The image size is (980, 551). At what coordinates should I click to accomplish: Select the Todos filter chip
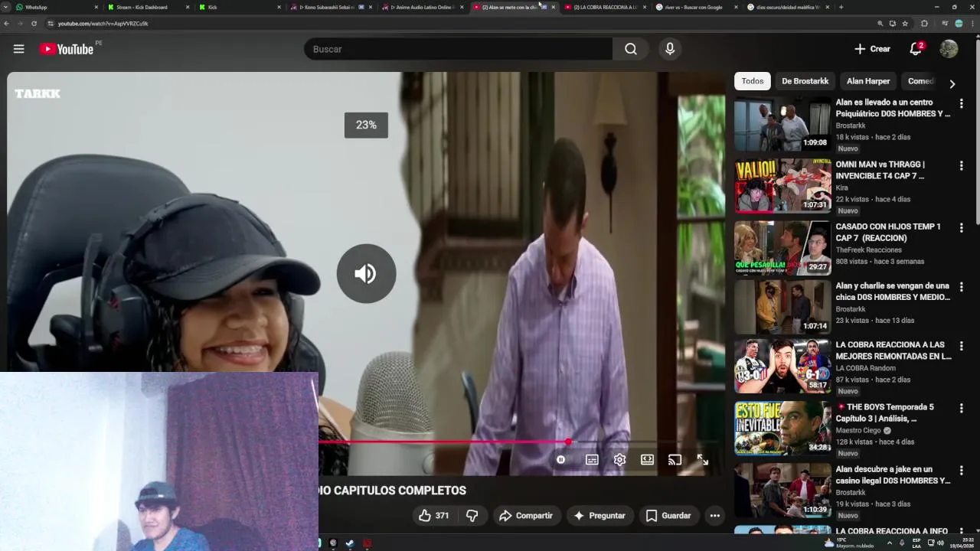(x=753, y=81)
